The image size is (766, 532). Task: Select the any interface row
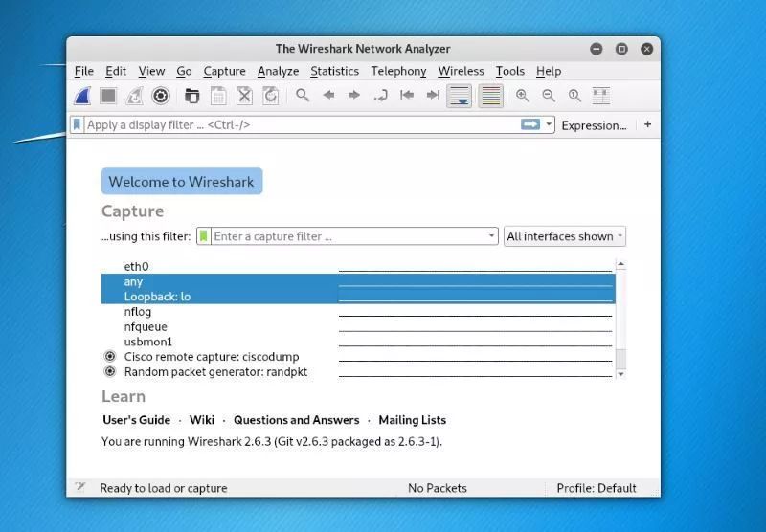(x=358, y=281)
